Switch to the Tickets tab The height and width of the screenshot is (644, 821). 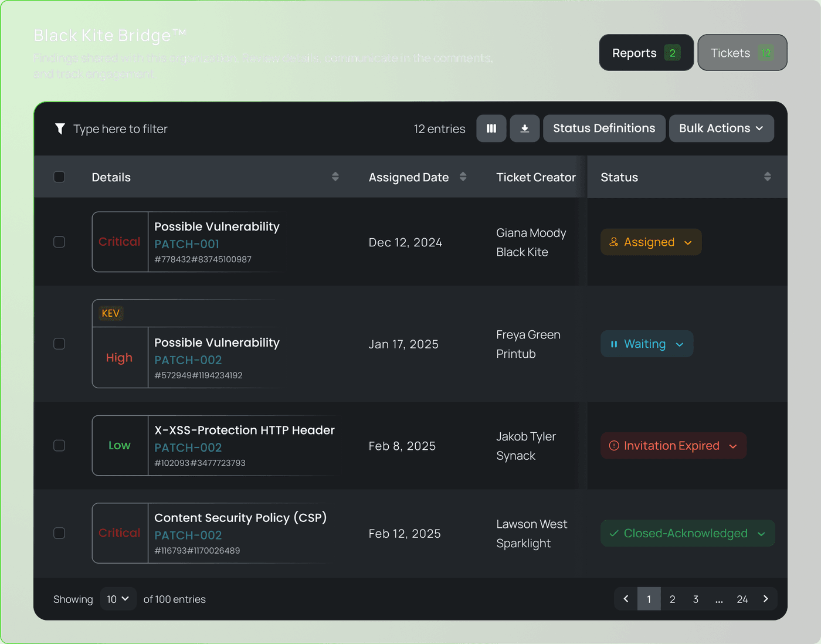click(742, 53)
